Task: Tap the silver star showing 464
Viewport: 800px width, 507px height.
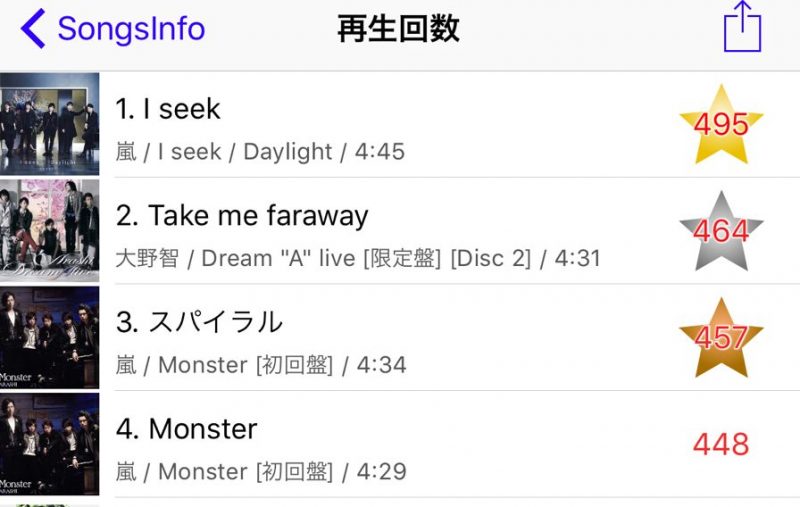Action: (x=721, y=231)
